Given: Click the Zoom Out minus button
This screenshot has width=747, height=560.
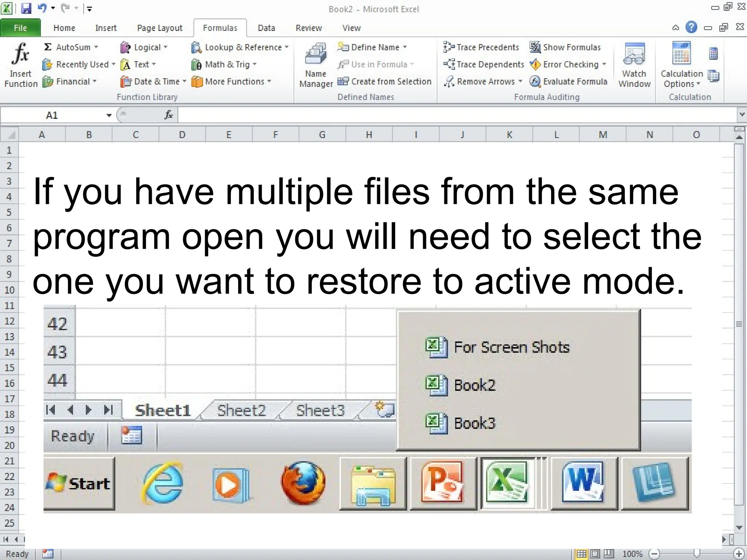Looking at the screenshot, I should click(654, 554).
